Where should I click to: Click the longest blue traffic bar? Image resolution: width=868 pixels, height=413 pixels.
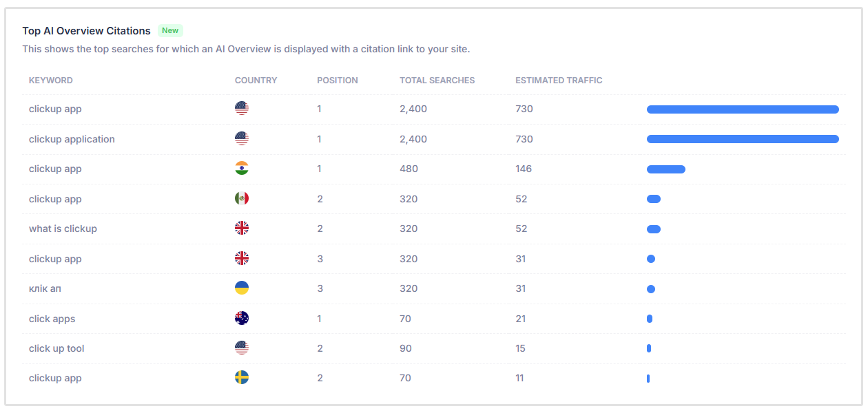(743, 109)
